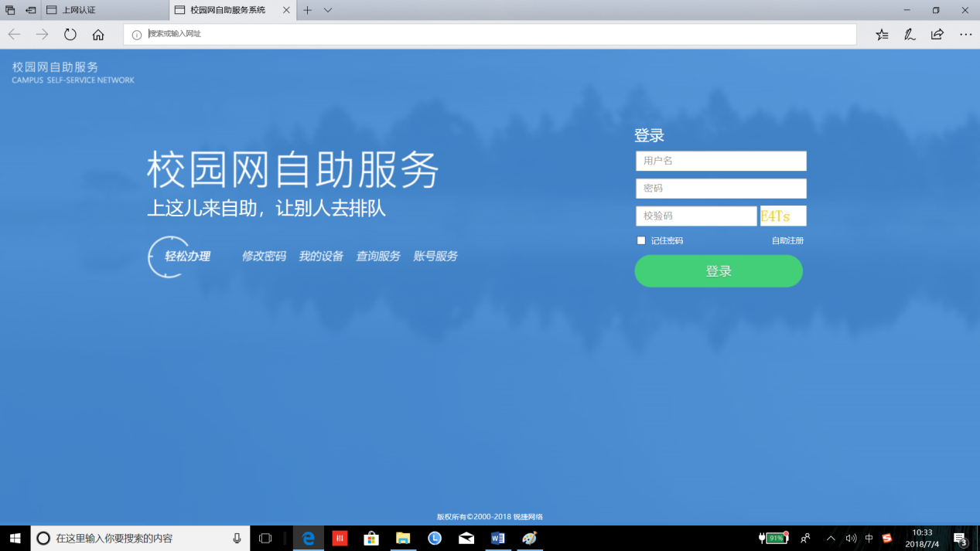Image resolution: width=980 pixels, height=551 pixels.
Task: Show hidden system tray icons
Action: pyautogui.click(x=831, y=538)
